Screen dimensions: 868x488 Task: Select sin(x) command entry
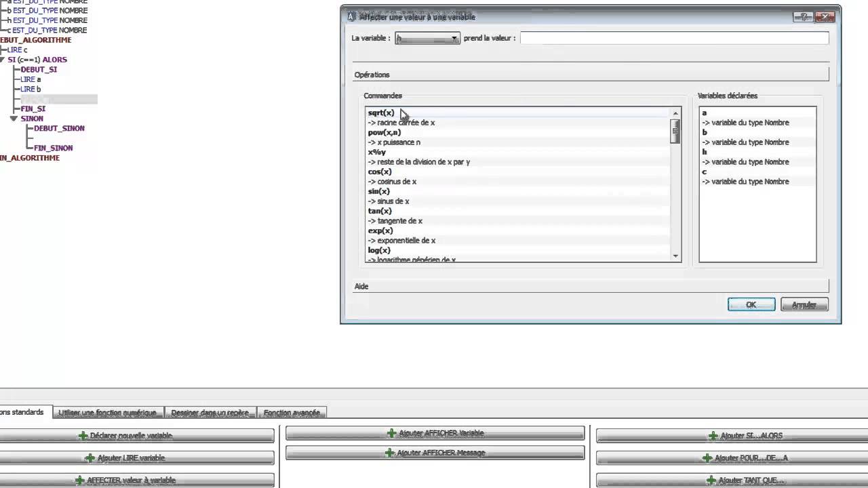point(379,191)
